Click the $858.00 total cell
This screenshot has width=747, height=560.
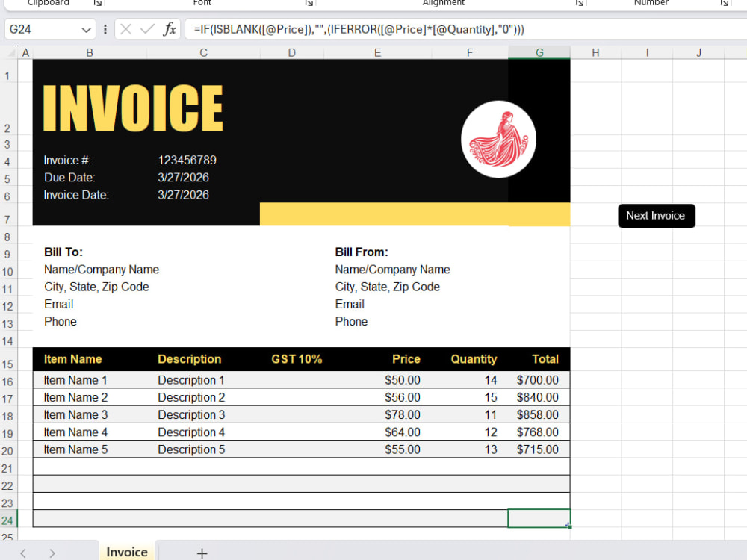click(538, 414)
